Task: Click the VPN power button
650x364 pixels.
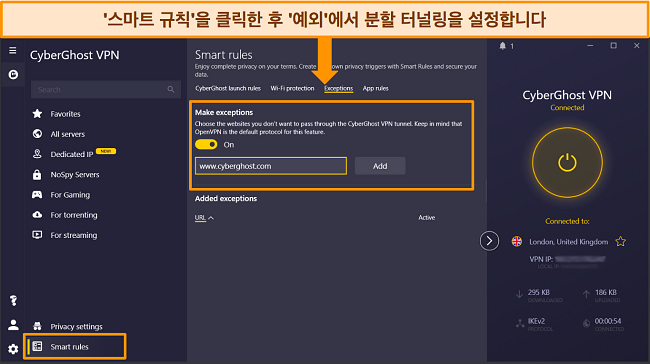Action: pyautogui.click(x=567, y=162)
